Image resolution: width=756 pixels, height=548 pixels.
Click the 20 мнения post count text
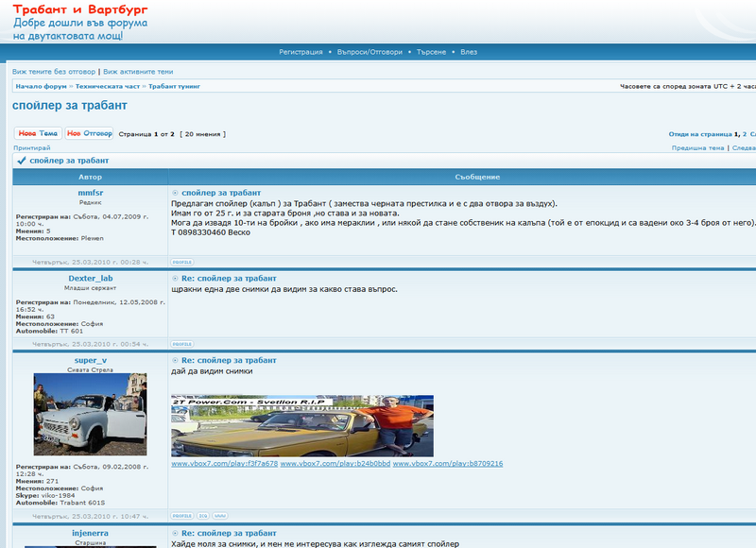202,134
